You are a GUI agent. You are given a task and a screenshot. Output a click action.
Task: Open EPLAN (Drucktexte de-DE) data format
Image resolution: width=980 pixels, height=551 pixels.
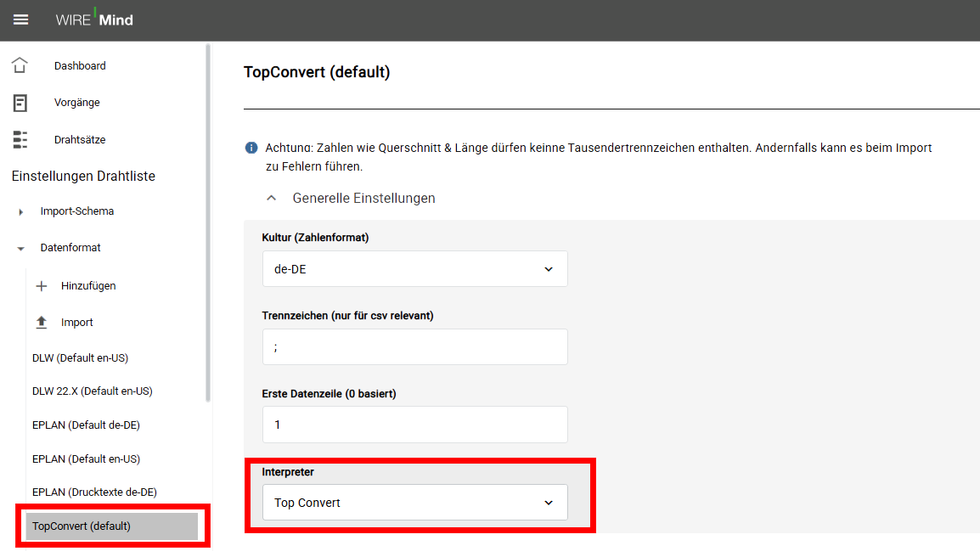(x=94, y=492)
